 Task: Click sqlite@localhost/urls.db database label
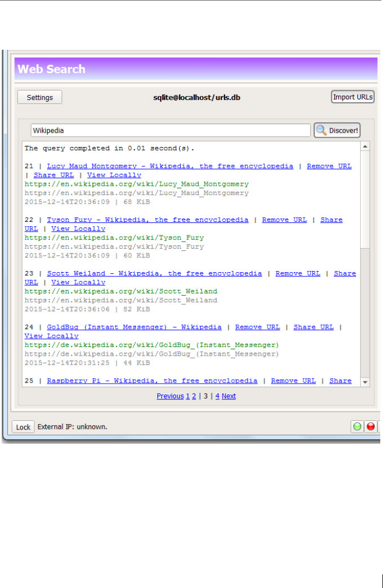[197, 97]
